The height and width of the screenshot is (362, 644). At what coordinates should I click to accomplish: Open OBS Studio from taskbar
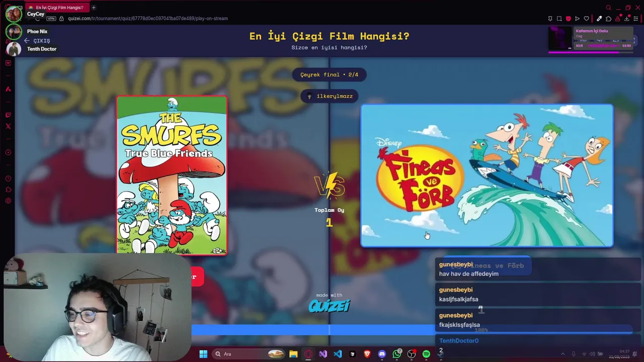click(412, 354)
